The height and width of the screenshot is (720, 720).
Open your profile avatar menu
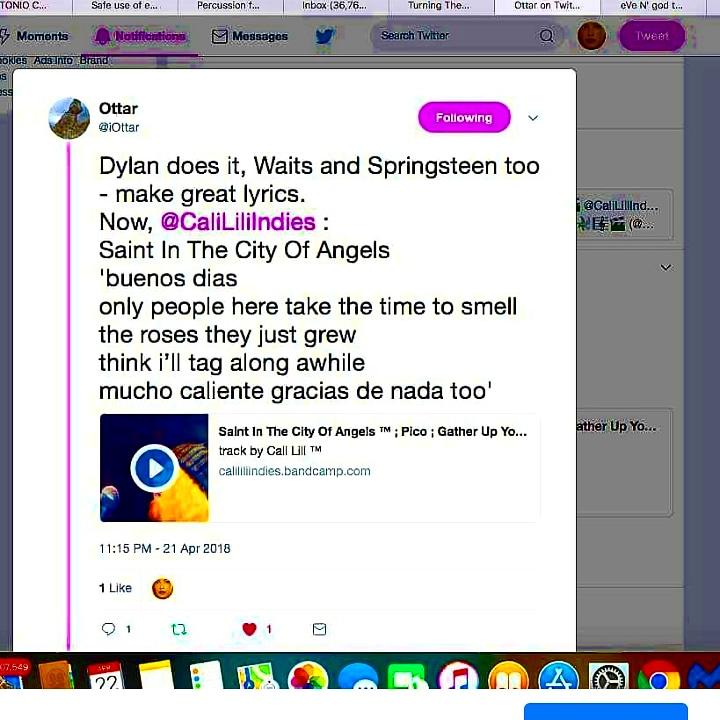tap(591, 35)
